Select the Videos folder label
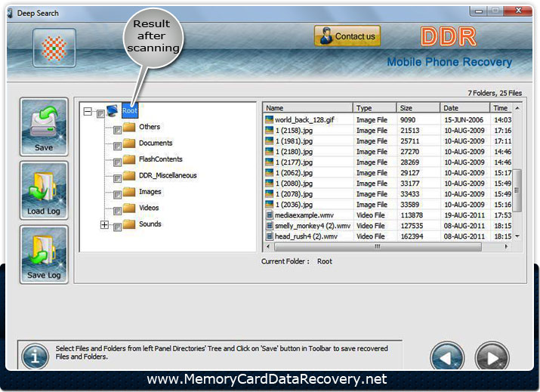 [149, 208]
